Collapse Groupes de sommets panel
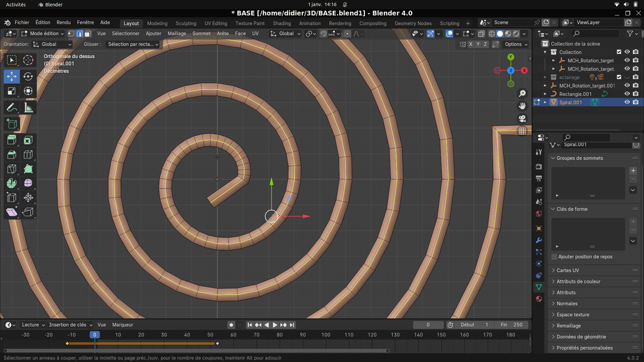 tap(594, 158)
